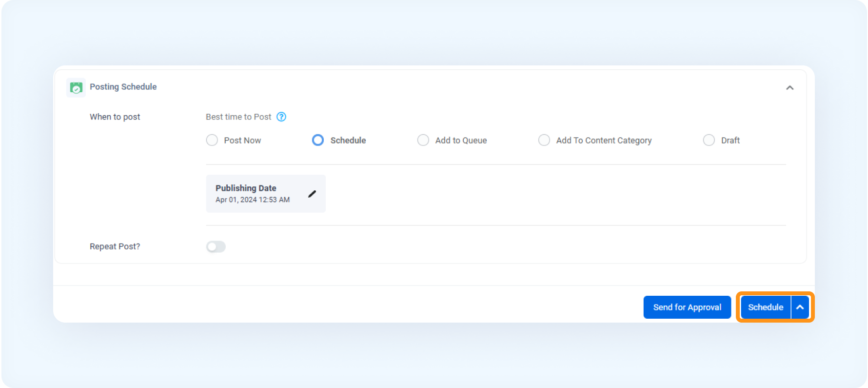Click the Best time to Post text
The image size is (868, 388).
click(238, 117)
